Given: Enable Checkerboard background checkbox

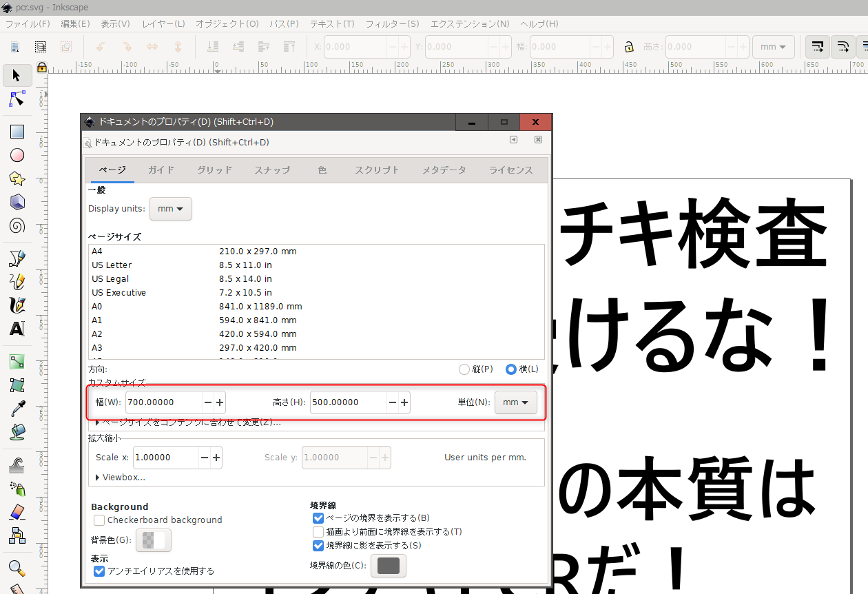Looking at the screenshot, I should tap(99, 520).
